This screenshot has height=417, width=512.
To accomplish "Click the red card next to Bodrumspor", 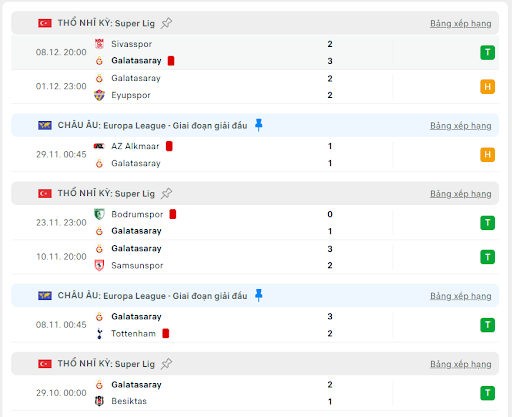I will pyautogui.click(x=173, y=214).
